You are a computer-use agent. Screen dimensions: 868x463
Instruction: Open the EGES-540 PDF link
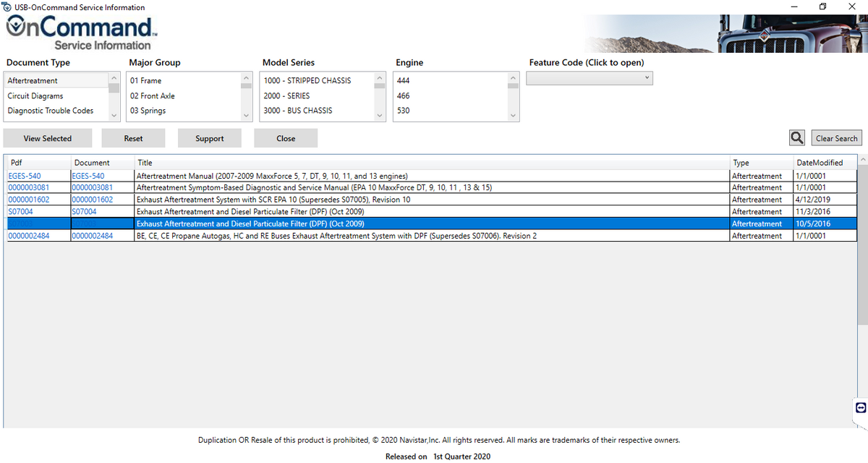coord(24,175)
